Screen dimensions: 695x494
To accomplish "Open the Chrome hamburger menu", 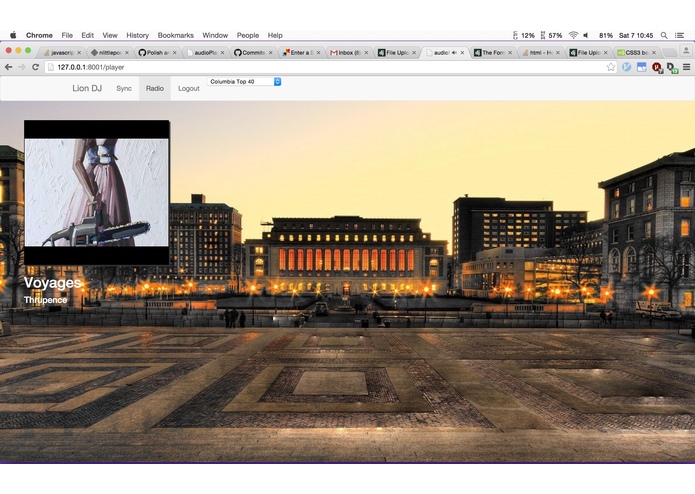I will pyautogui.click(x=687, y=67).
